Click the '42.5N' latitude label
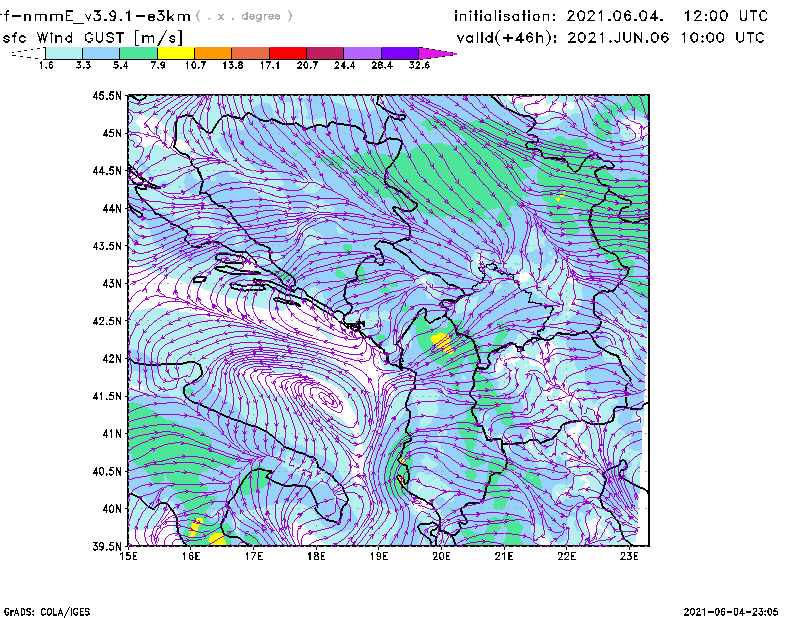The width and height of the screenshot is (800, 618). (107, 321)
